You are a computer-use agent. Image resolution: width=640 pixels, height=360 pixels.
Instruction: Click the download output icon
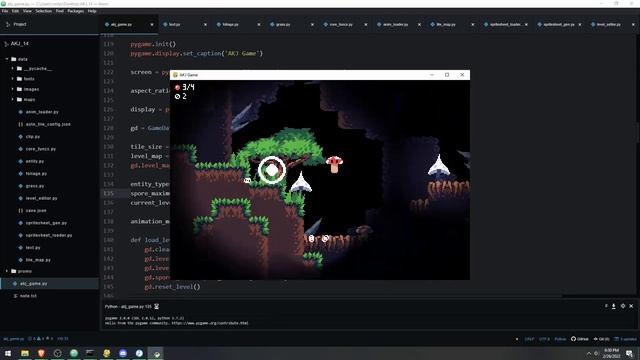pos(613,306)
